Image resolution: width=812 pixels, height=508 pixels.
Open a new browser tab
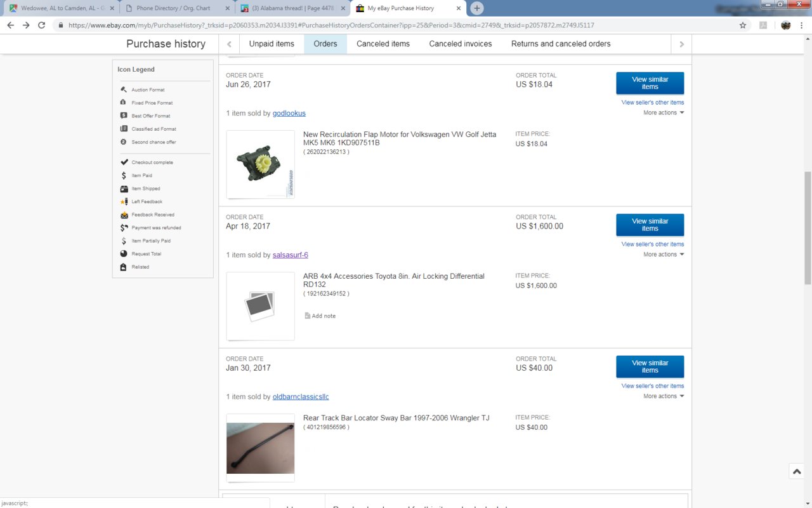[x=477, y=8]
